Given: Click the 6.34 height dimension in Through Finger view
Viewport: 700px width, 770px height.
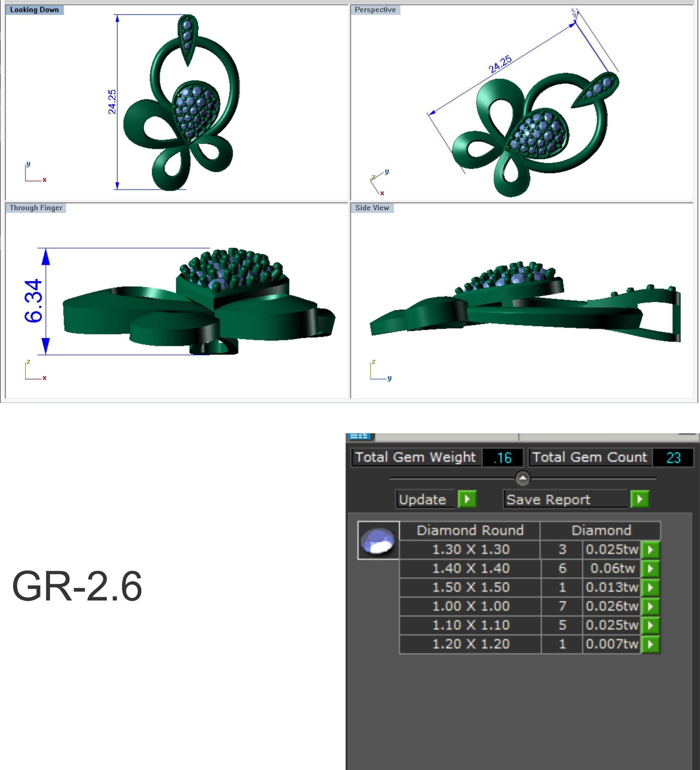Looking at the screenshot, I should point(33,301).
